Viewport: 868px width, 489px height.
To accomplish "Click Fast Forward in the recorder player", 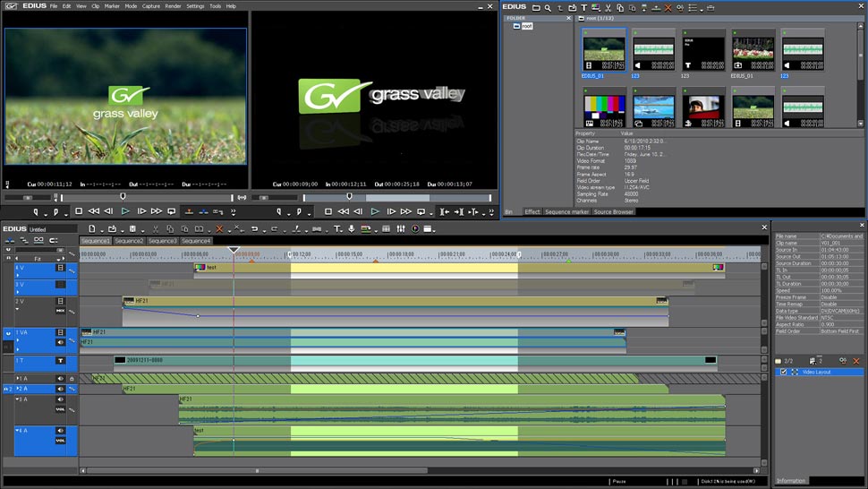I will click(406, 211).
